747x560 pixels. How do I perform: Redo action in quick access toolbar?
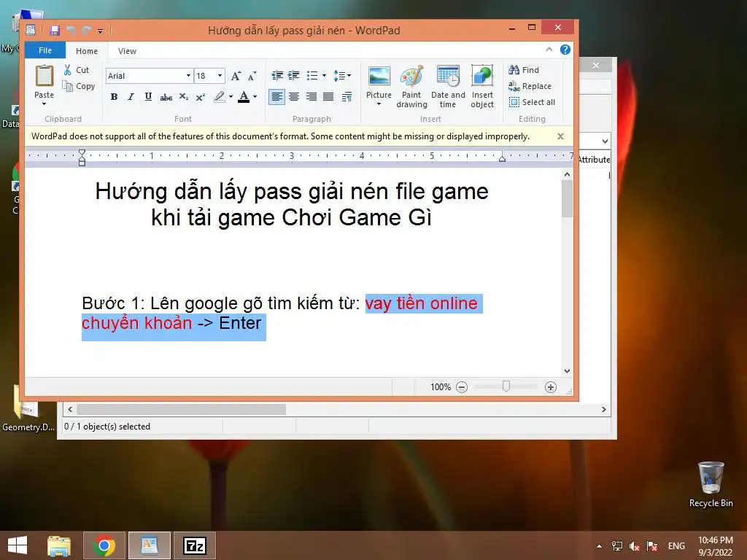pos(86,31)
